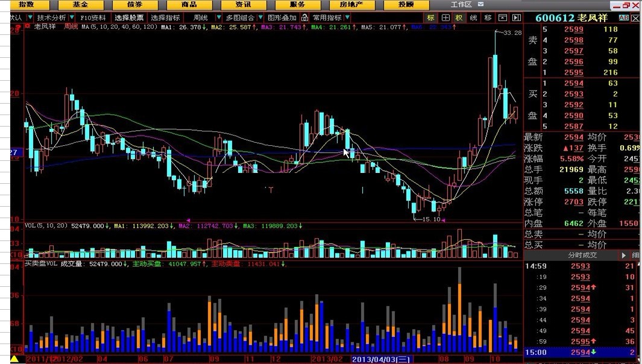Click the AB compare icon beside stock name
The image size is (642, 364).
[x=623, y=17]
